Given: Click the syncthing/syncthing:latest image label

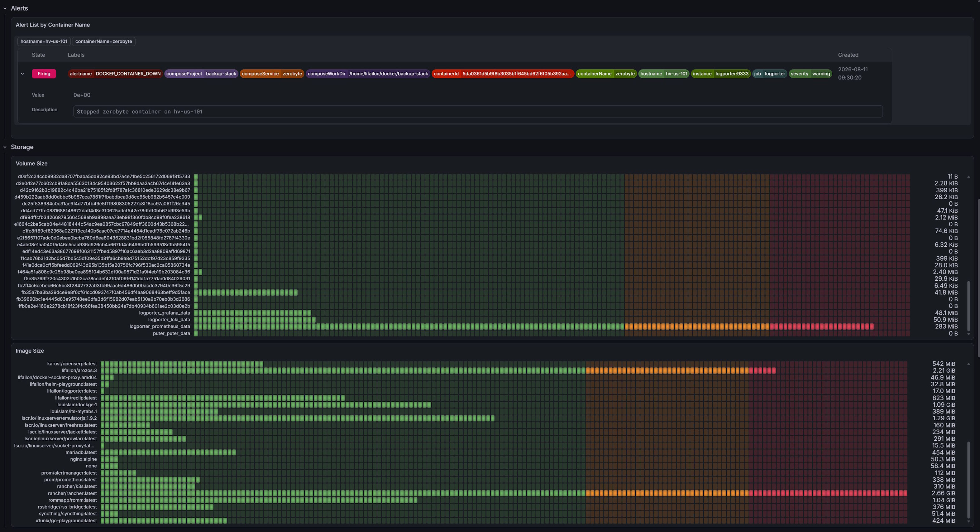Looking at the screenshot, I should 68,514.
